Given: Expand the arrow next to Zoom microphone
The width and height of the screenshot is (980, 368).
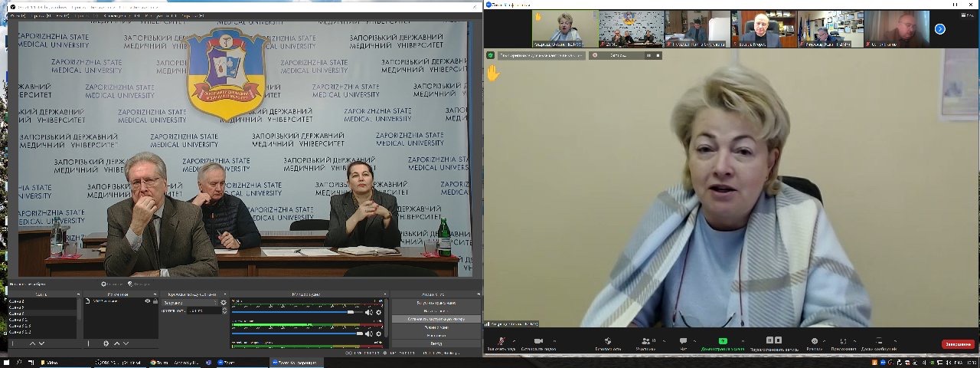Looking at the screenshot, I should coord(512,340).
